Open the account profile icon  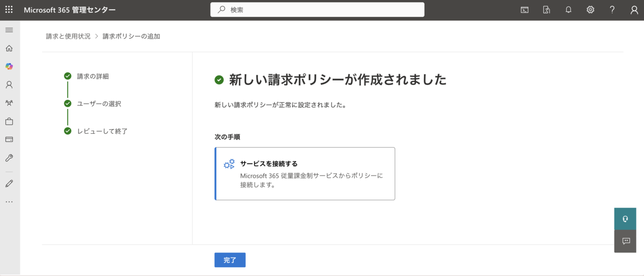(634, 10)
